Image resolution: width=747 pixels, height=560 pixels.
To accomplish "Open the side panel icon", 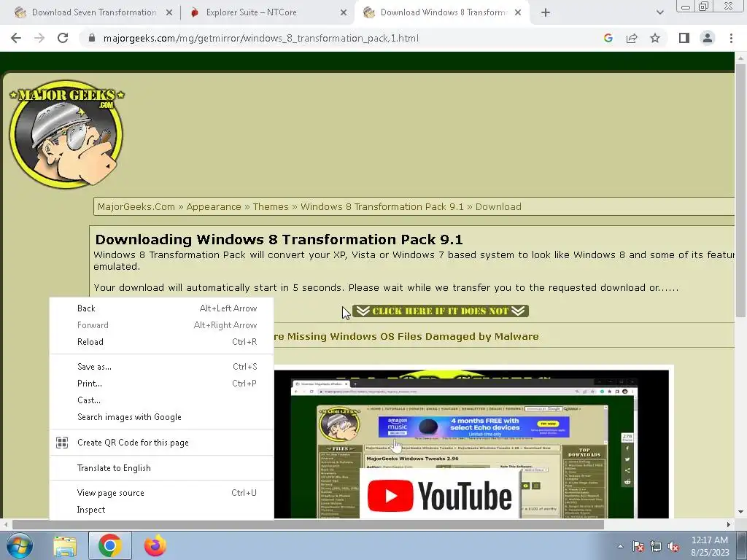I will 684,38.
